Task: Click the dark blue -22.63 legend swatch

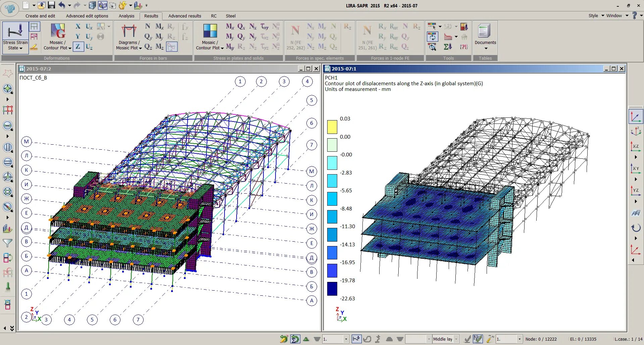Action: point(332,289)
